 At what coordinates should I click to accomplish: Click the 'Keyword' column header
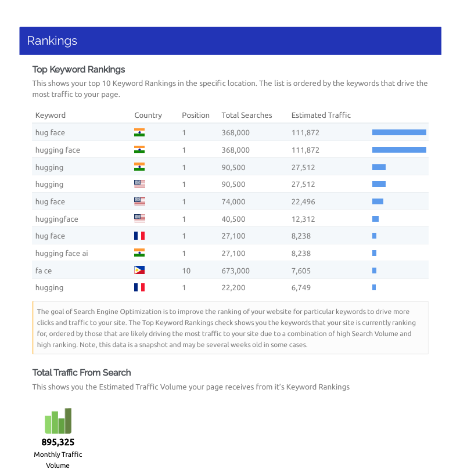click(x=51, y=115)
